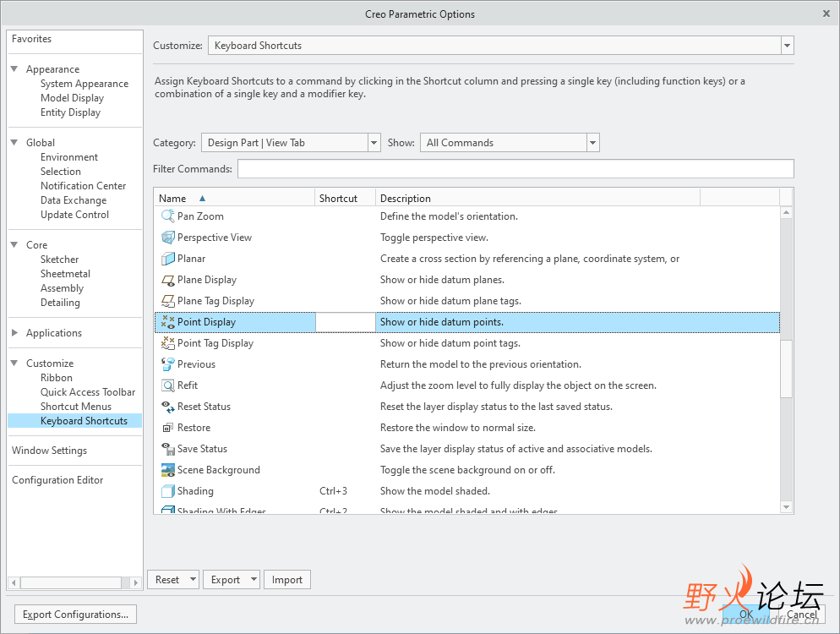The image size is (840, 634).
Task: Click the Pan Zoom command icon
Action: click(167, 216)
